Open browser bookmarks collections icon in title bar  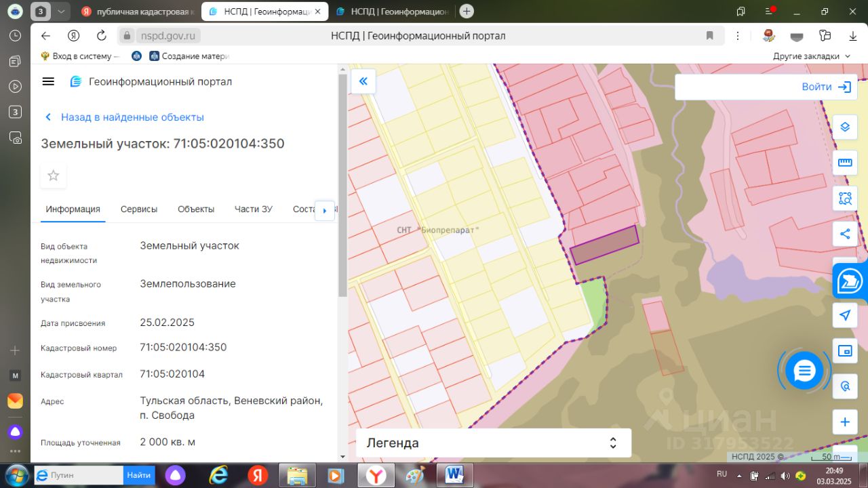741,11
